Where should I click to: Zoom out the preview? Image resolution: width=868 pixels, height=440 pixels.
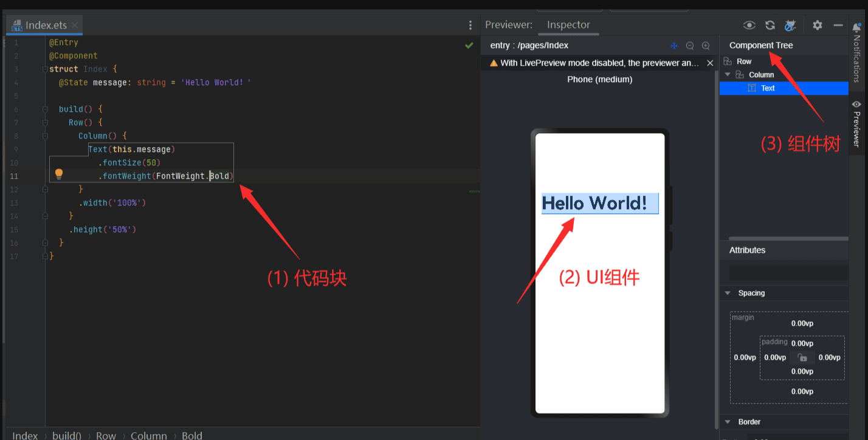(x=690, y=46)
